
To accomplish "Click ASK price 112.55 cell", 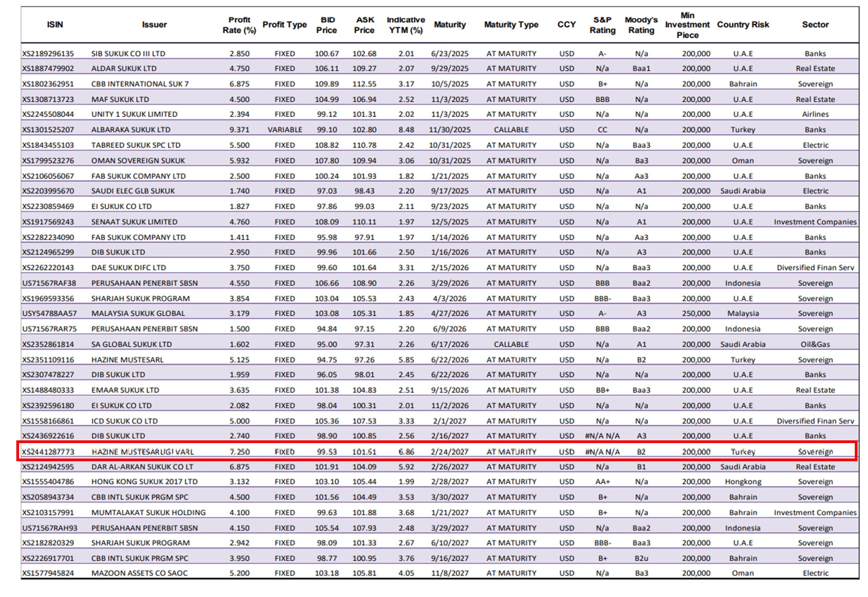I will pyautogui.click(x=365, y=84).
